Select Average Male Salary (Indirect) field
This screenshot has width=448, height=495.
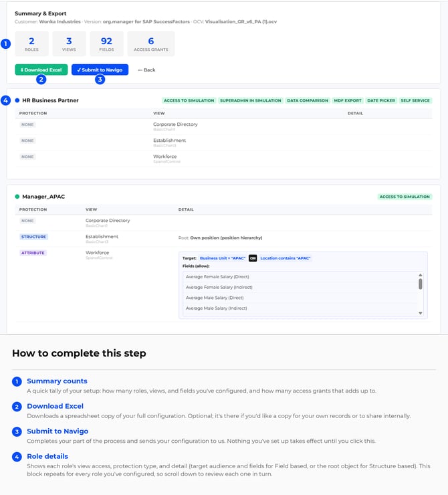216,308
